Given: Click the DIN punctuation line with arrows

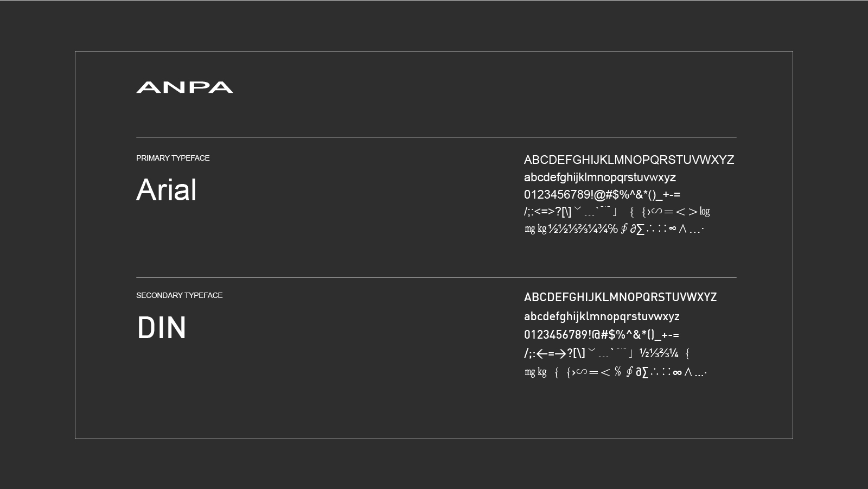Looking at the screenshot, I should (607, 353).
